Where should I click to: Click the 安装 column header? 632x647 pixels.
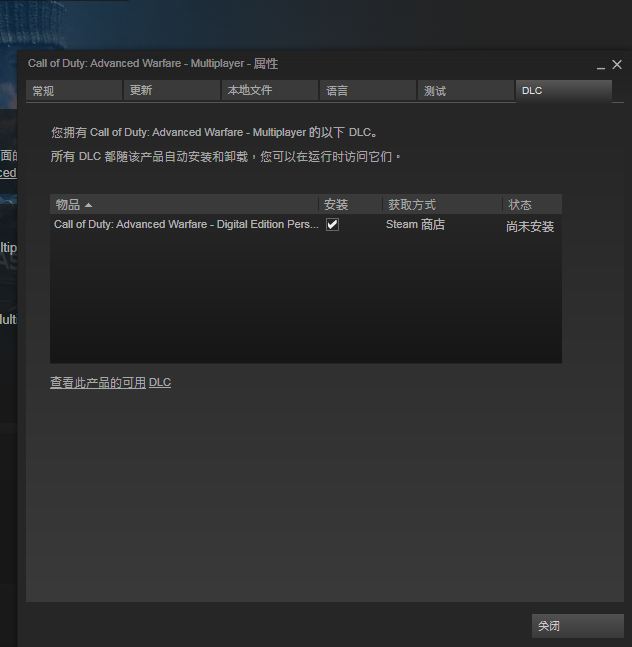point(350,205)
